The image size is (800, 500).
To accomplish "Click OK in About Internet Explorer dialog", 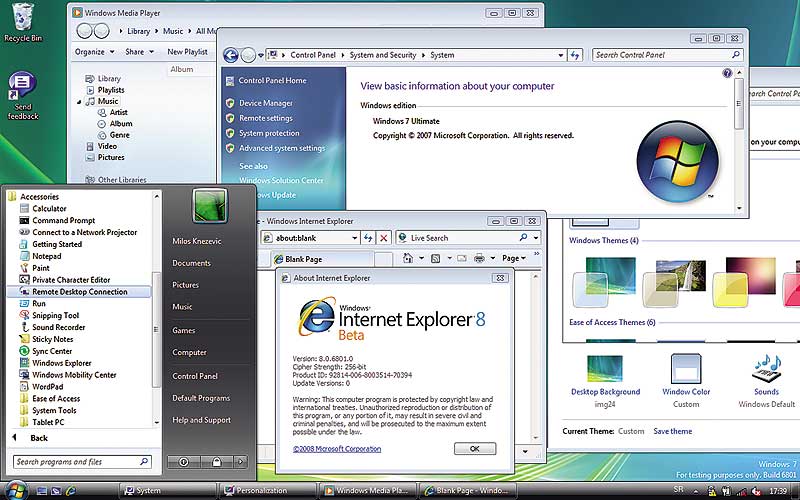I will click(474, 448).
